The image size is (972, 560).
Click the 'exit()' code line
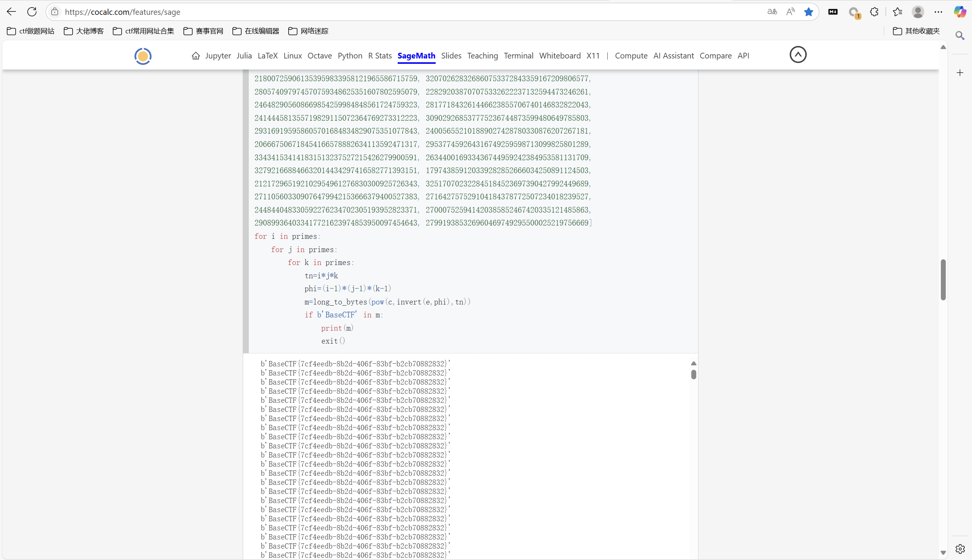(x=333, y=341)
